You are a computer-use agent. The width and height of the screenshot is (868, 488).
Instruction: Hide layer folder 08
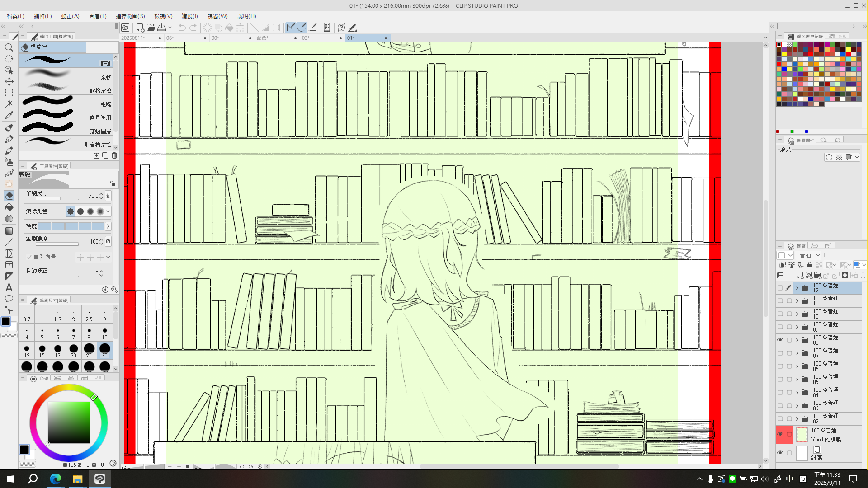780,340
